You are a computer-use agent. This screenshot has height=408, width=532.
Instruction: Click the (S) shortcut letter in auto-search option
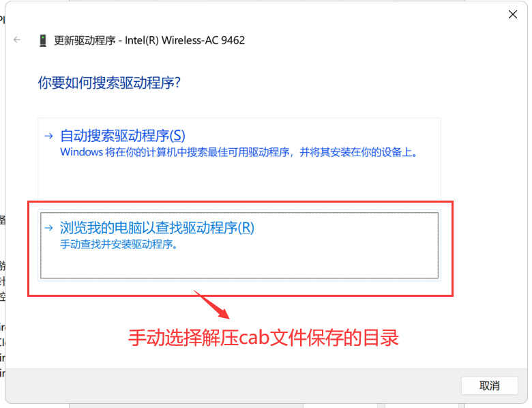point(177,136)
